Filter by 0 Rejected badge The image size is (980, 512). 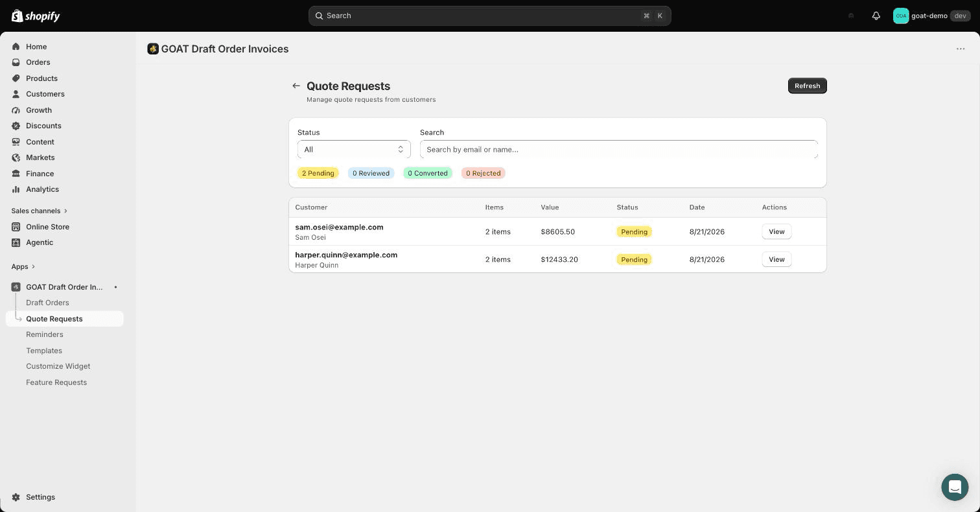pos(484,173)
